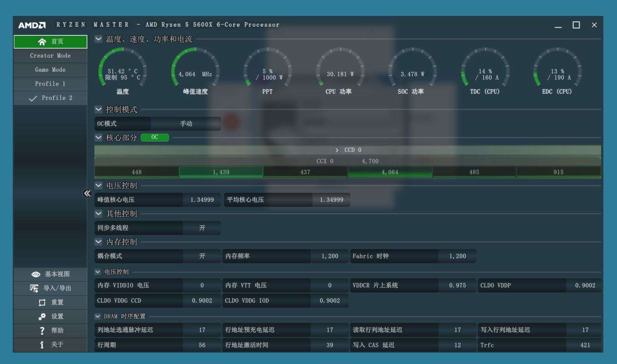Toggle 耦合模式 switch set to 开
617x364 pixels.
point(202,256)
